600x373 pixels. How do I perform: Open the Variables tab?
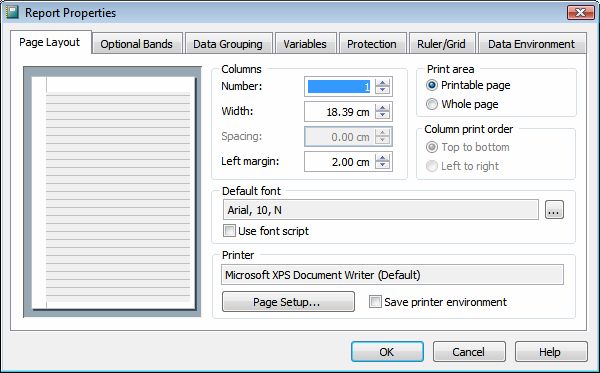[305, 44]
